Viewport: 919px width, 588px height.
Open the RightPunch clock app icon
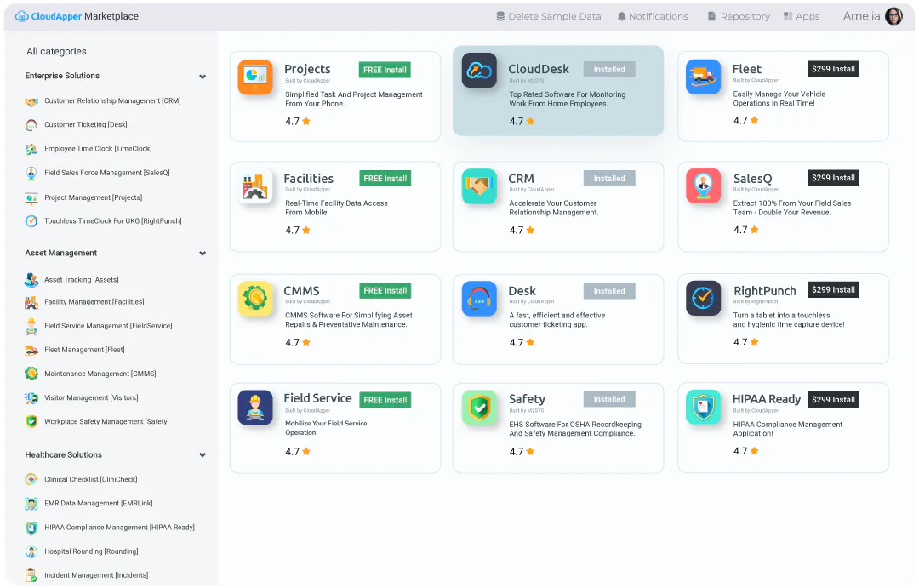[703, 299]
